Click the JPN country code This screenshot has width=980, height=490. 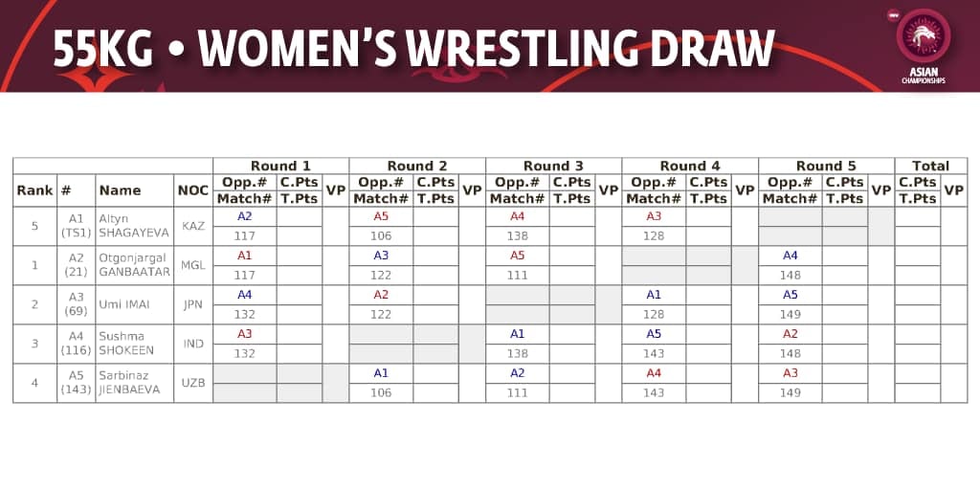pos(193,304)
